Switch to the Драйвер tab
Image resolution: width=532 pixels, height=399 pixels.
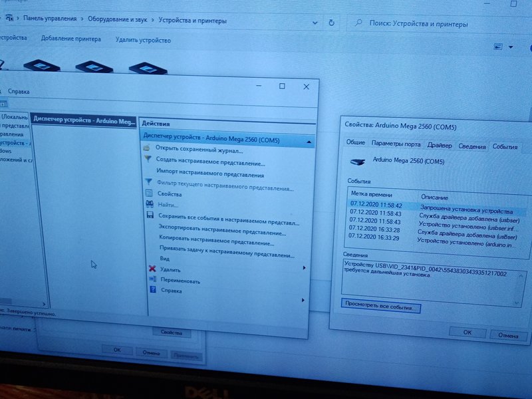pyautogui.click(x=440, y=145)
